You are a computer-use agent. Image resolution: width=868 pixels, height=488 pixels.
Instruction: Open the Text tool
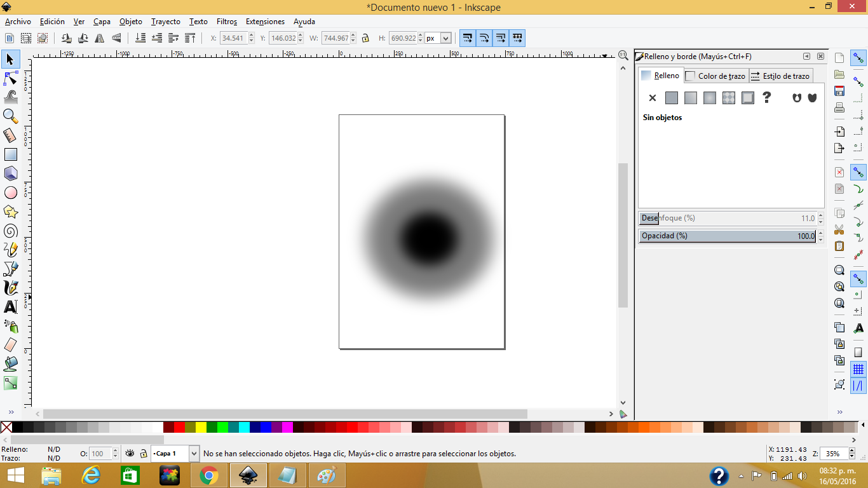(x=10, y=307)
